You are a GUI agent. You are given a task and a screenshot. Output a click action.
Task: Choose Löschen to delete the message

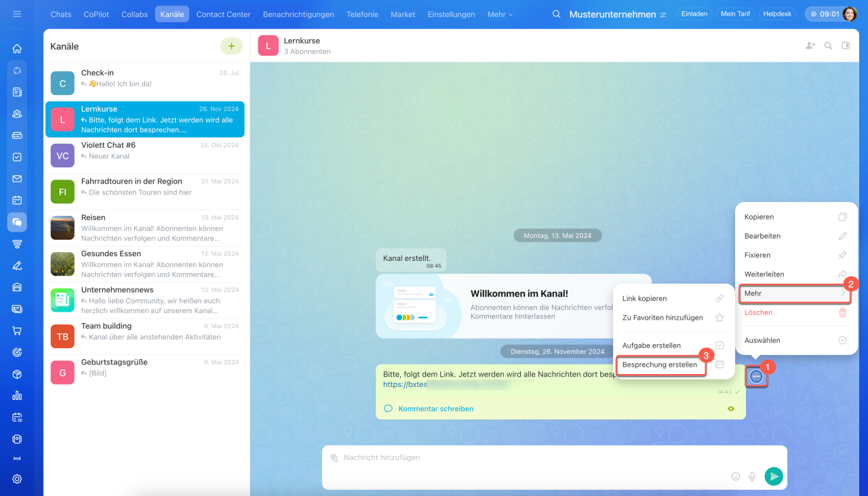click(x=796, y=312)
